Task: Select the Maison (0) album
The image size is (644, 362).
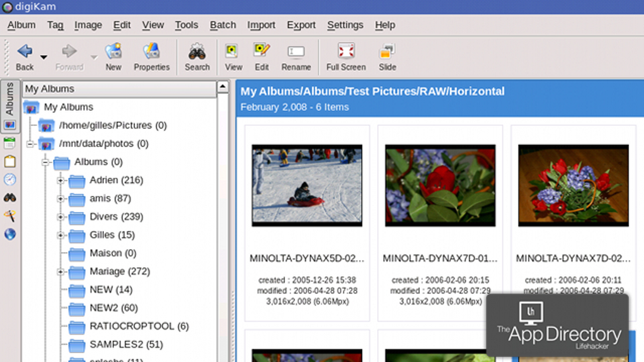Action: [x=113, y=253]
